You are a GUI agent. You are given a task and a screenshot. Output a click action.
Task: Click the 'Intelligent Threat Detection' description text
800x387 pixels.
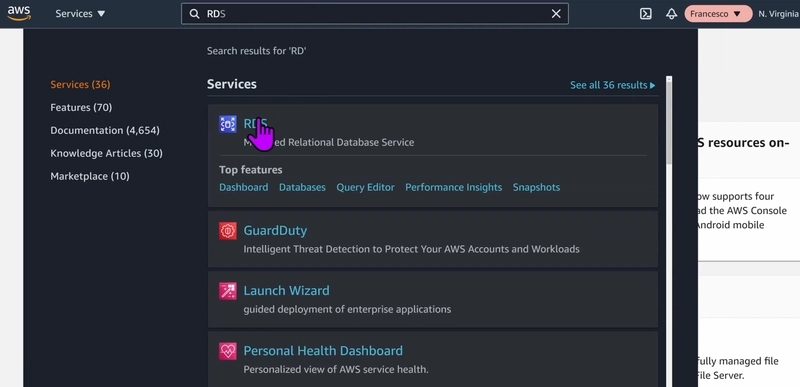pos(411,249)
